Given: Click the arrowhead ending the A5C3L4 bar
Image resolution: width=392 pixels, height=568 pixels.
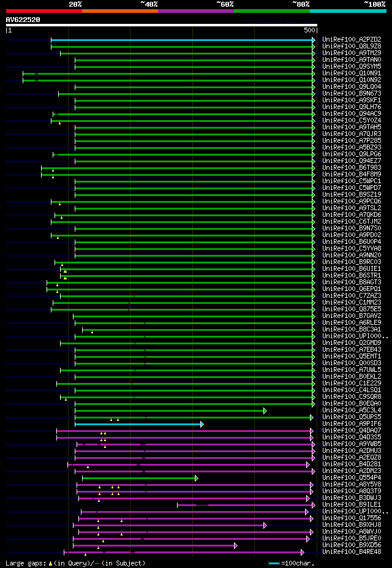Looking at the screenshot, I should (x=265, y=411).
